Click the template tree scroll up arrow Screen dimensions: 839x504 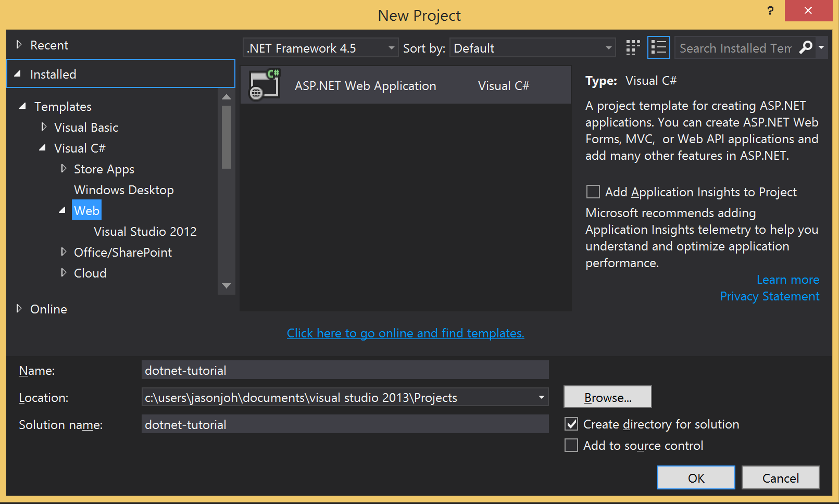point(227,97)
